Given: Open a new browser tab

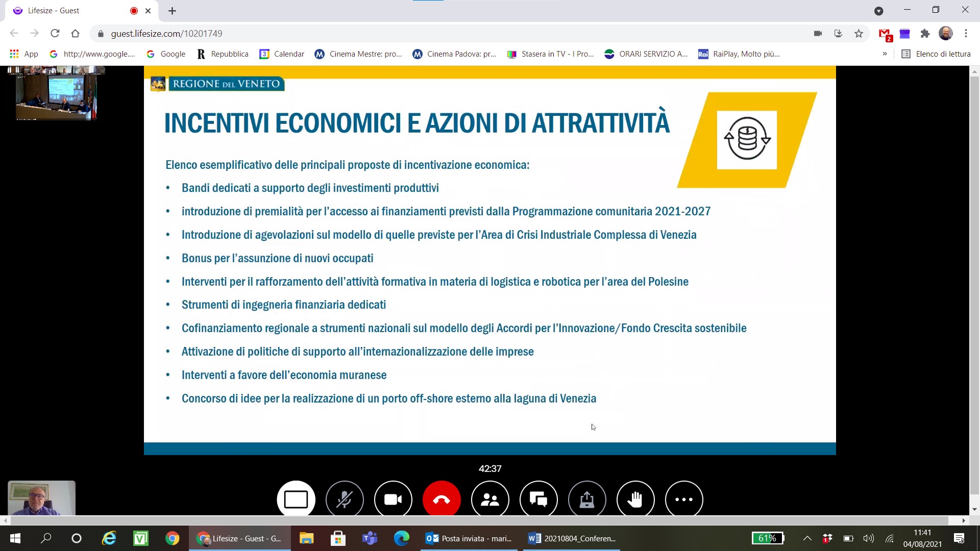Looking at the screenshot, I should click(x=172, y=11).
